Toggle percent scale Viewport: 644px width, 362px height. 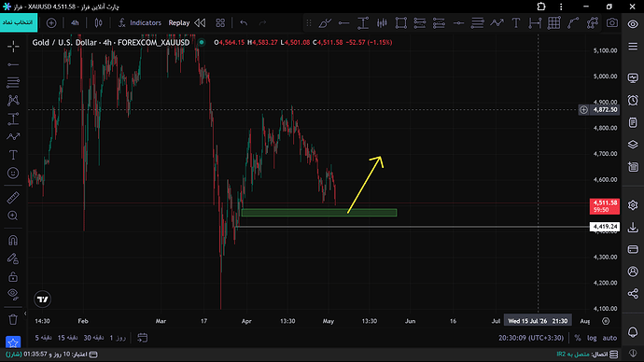pyautogui.click(x=578, y=338)
